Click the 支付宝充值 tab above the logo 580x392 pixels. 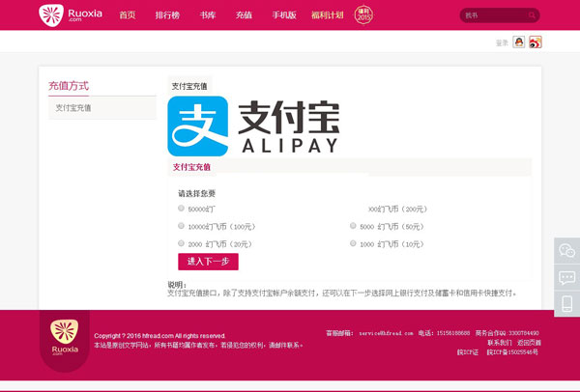pyautogui.click(x=189, y=87)
